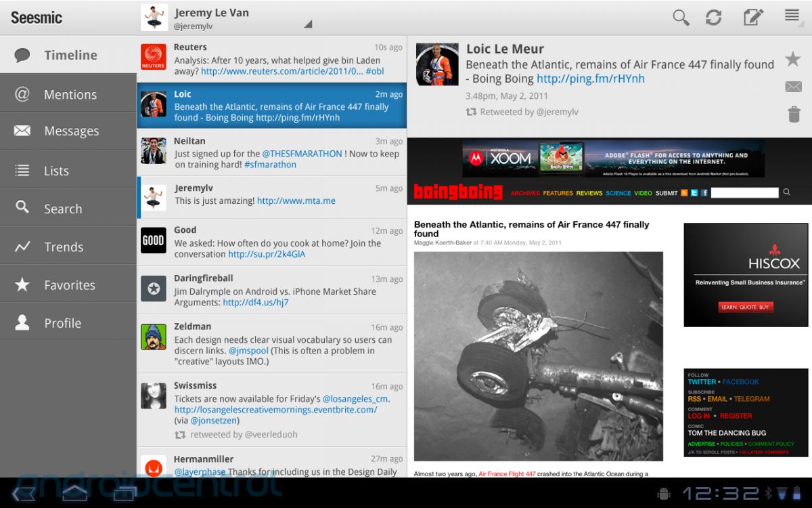Viewport: 812px width, 508px height.
Task: Open @THESFMARATHON mention in Neiltan's tweet
Action: point(302,154)
